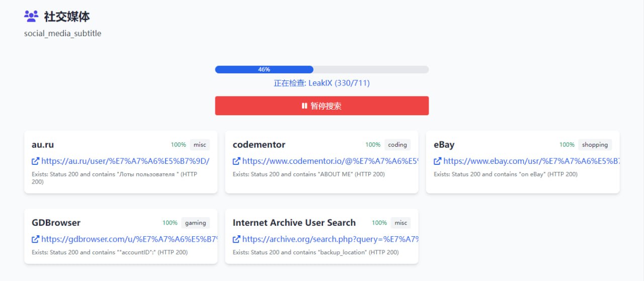
Task: Click the misc tag on au.ru card
Action: (200, 145)
